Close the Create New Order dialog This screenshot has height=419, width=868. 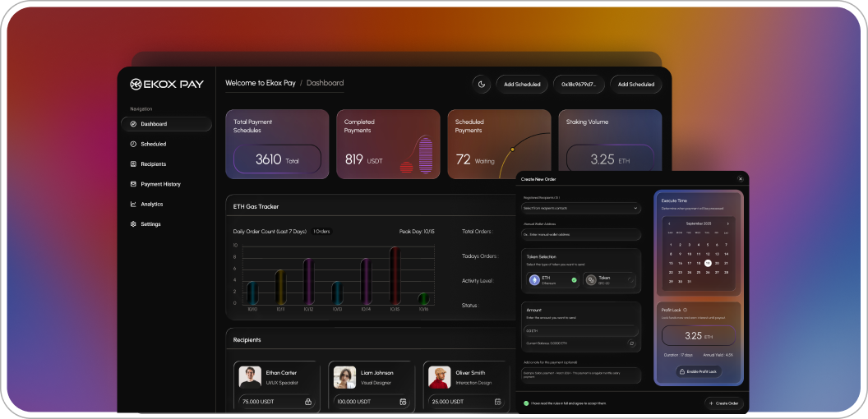(740, 178)
